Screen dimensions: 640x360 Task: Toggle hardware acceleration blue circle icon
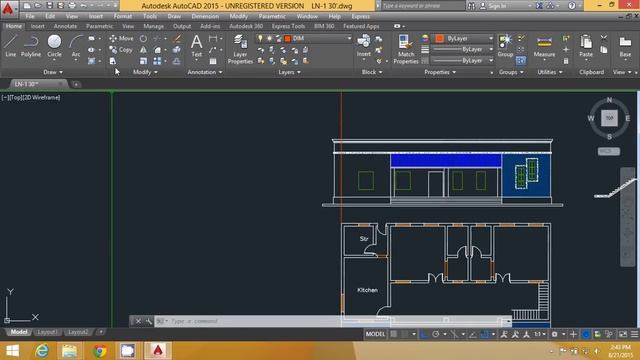click(586, 334)
